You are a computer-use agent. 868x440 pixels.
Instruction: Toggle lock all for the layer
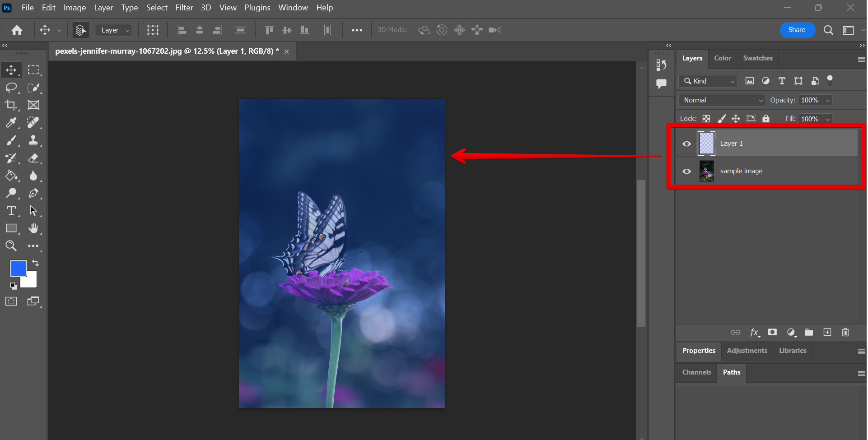[x=766, y=119]
